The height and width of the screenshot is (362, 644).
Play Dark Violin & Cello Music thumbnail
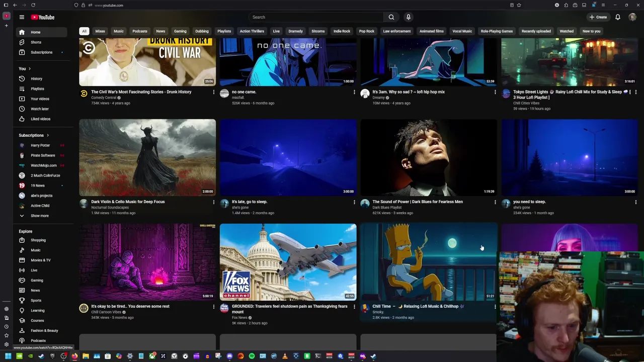click(147, 157)
